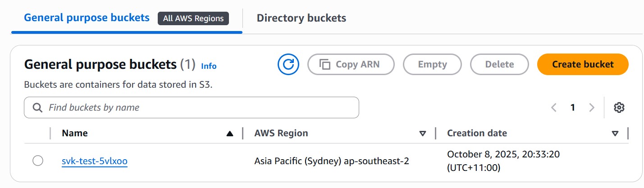
Task: Sort by Creation date using its arrow
Action: tap(615, 133)
